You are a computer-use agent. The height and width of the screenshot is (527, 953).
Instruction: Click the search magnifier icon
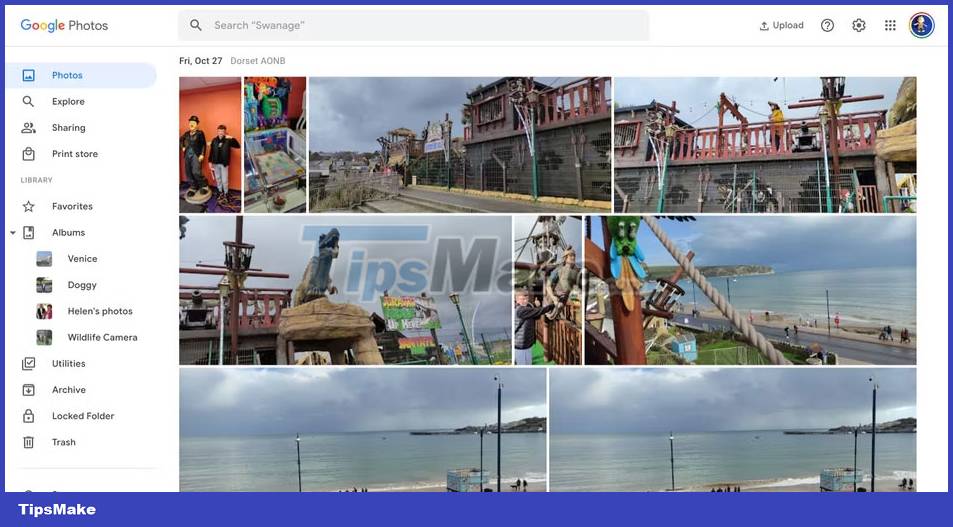coord(196,26)
